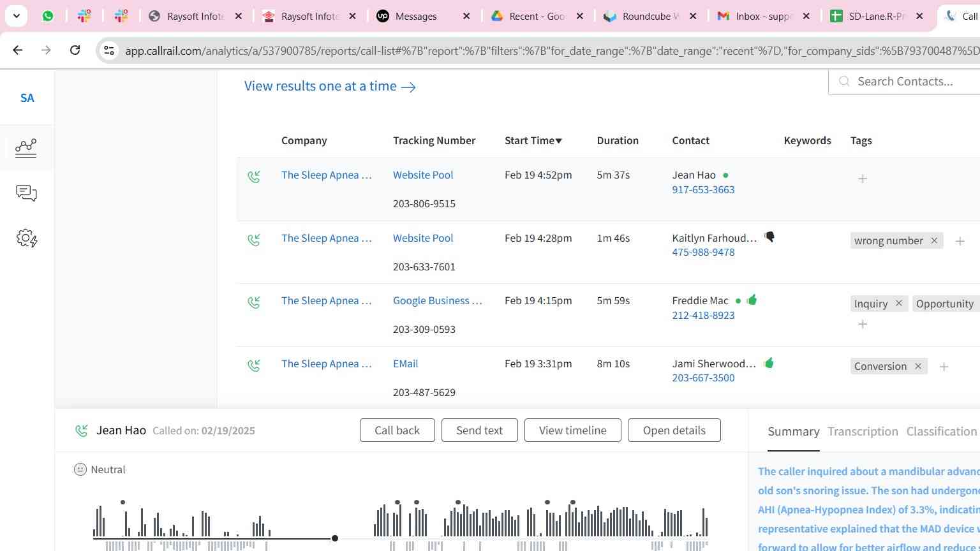Open the phone number 475-988-9478 link
Image resolution: width=980 pixels, height=551 pixels.
coord(703,252)
